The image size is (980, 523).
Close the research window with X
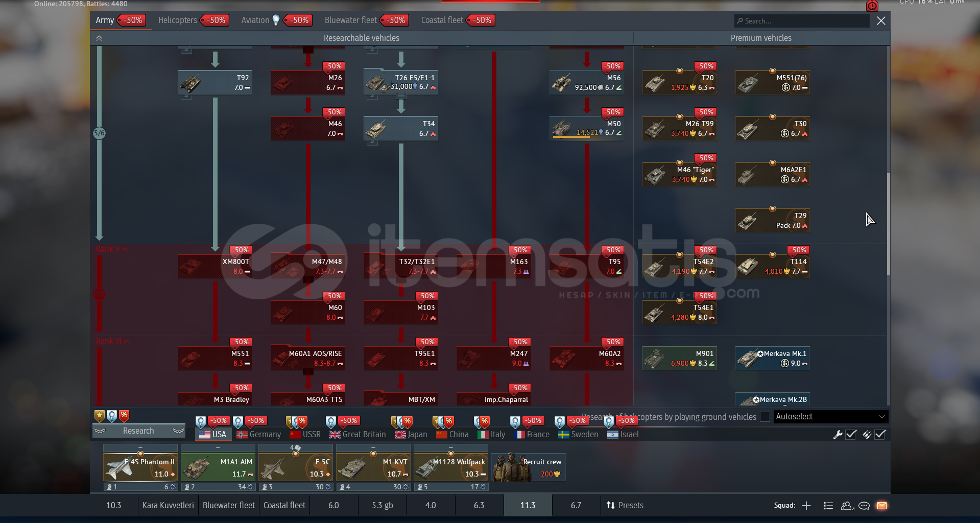click(x=881, y=21)
